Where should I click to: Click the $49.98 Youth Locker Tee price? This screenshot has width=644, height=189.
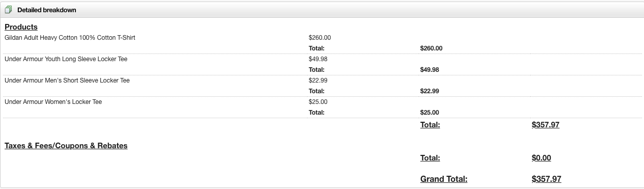(318, 59)
